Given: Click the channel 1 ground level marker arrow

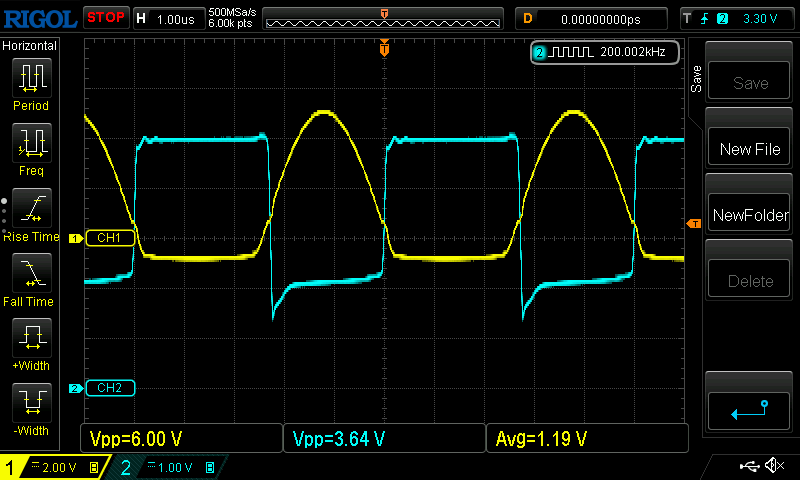Looking at the screenshot, I should pos(76,238).
